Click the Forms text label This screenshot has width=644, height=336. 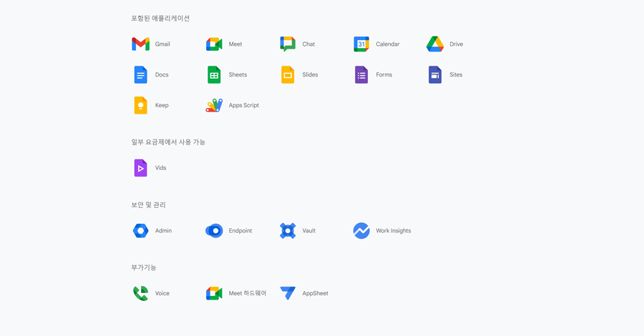pyautogui.click(x=384, y=74)
